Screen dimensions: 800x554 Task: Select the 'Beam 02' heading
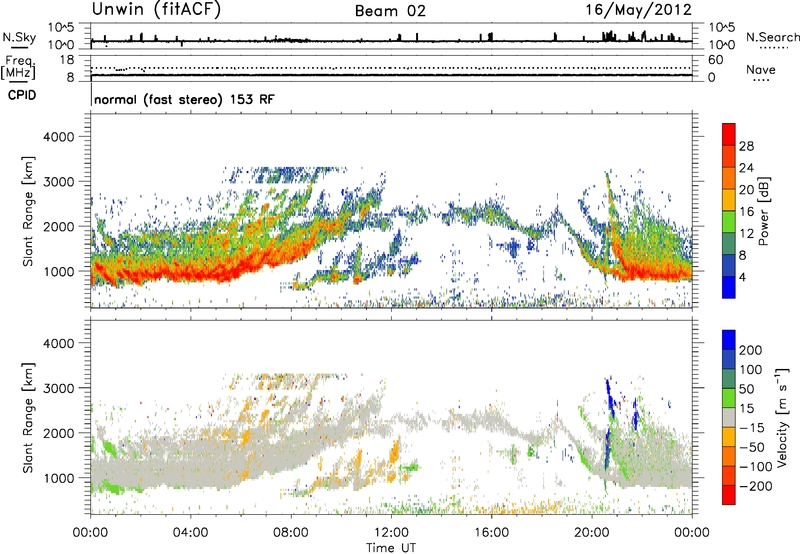pyautogui.click(x=390, y=11)
